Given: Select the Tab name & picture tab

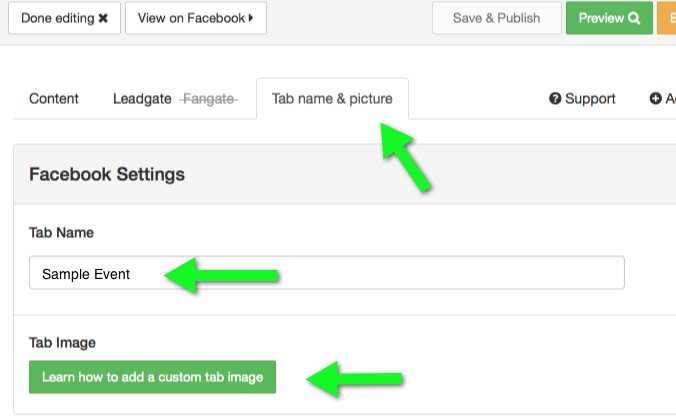Looking at the screenshot, I should (x=332, y=99).
